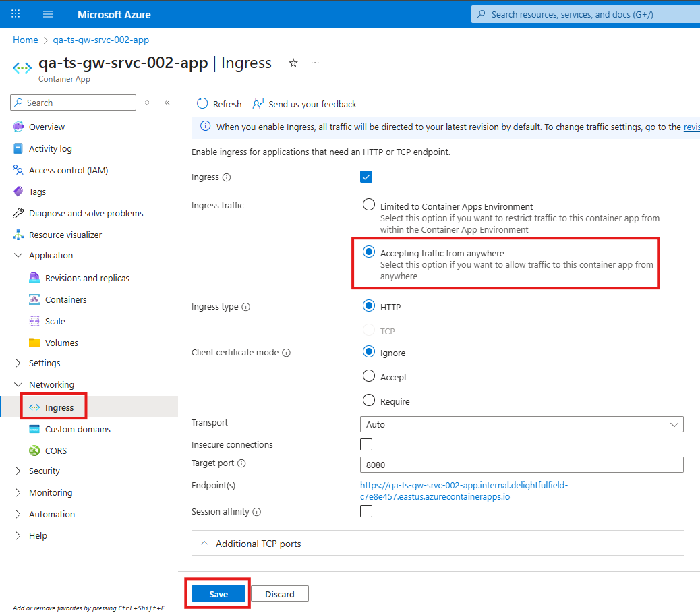
Task: Click the Volumes folder icon
Action: pos(34,343)
